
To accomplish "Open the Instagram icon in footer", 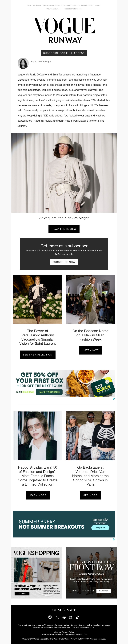I will [71, 617].
